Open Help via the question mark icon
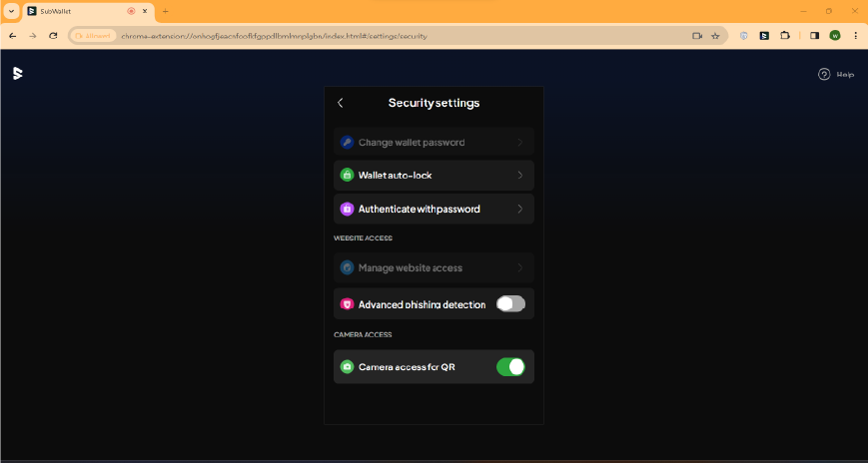The image size is (868, 463). (824, 74)
